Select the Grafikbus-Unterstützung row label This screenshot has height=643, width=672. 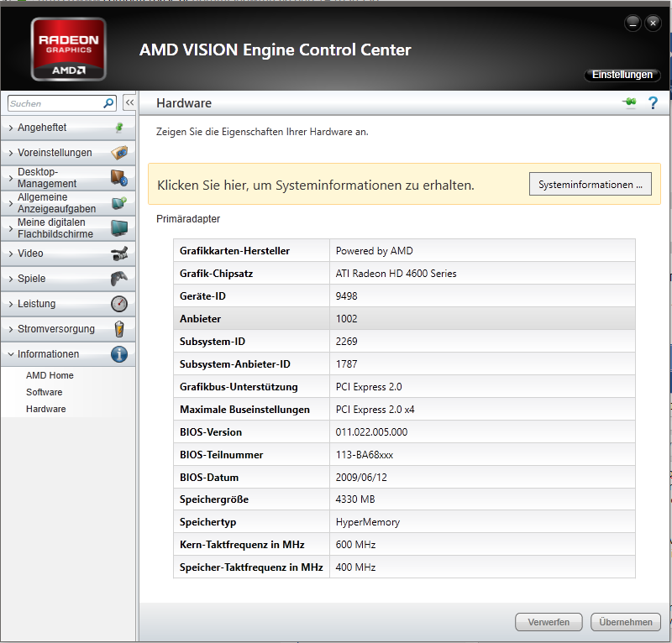(239, 387)
